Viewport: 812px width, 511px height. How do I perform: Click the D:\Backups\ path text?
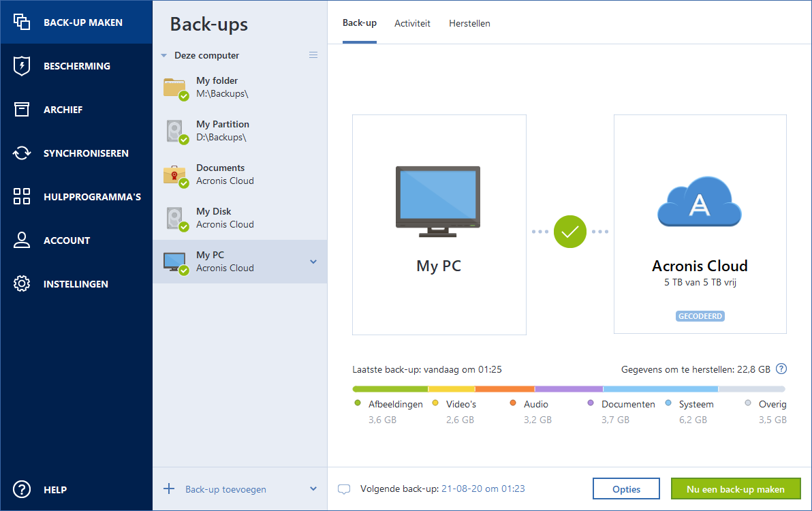pyautogui.click(x=221, y=137)
